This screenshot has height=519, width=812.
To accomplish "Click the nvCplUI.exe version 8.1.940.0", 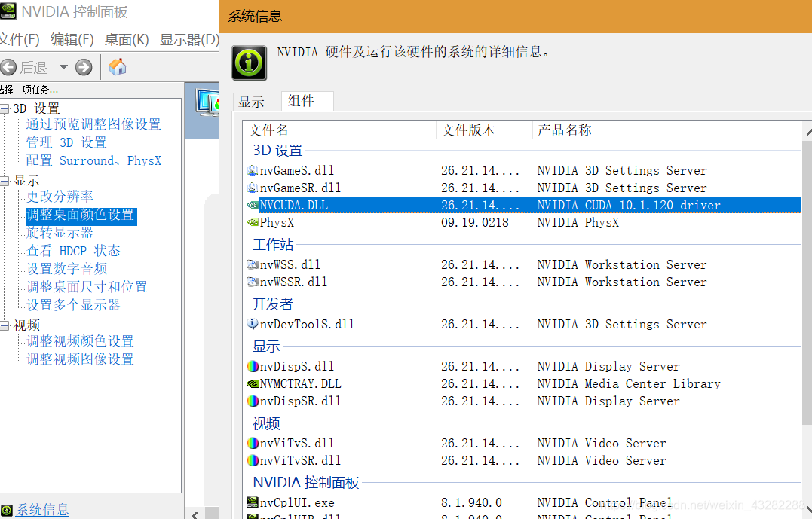I will coord(471,503).
